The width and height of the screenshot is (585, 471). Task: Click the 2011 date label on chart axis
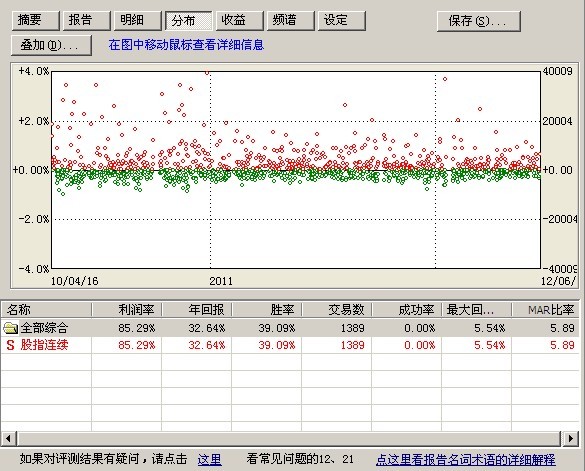pos(221,281)
